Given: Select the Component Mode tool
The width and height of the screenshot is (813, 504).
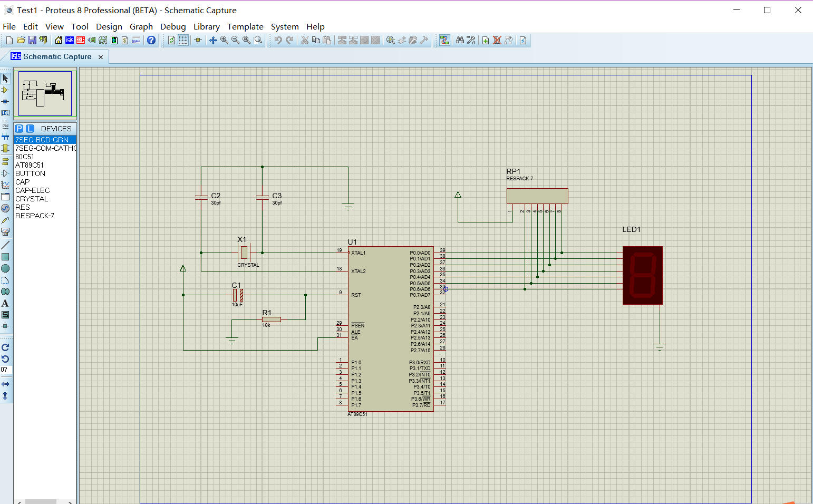Looking at the screenshot, I should pyautogui.click(x=5, y=90).
